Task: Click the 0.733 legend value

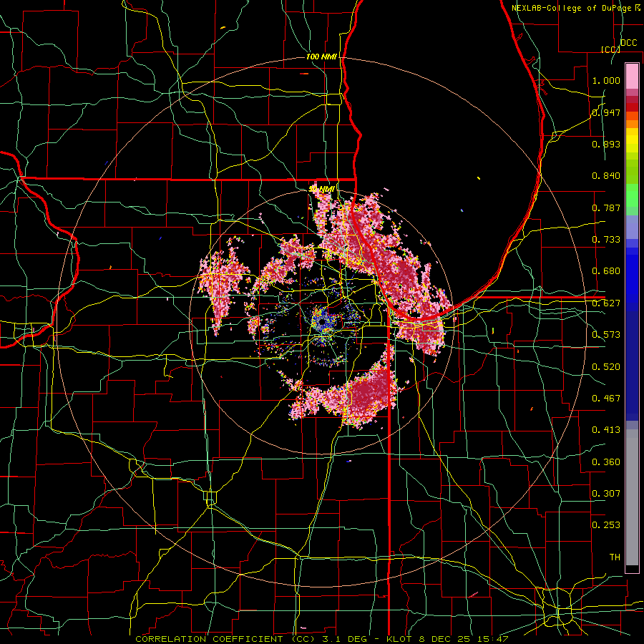Action: (606, 240)
